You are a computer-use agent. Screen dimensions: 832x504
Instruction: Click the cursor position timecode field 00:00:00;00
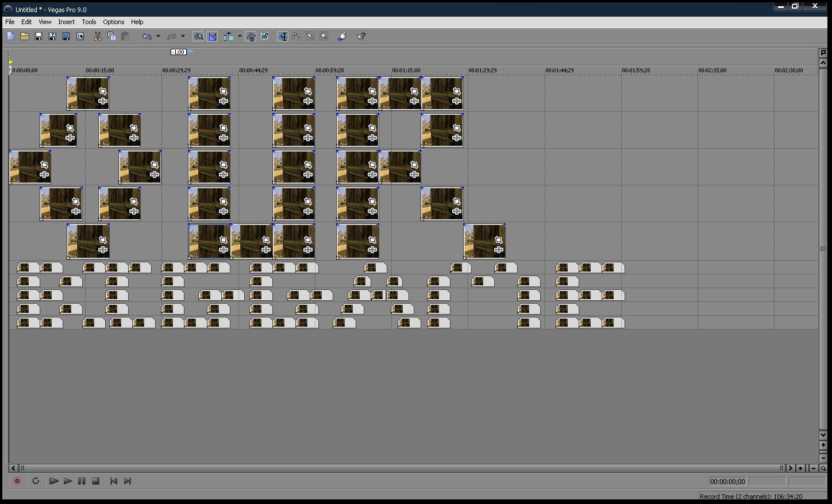click(727, 482)
